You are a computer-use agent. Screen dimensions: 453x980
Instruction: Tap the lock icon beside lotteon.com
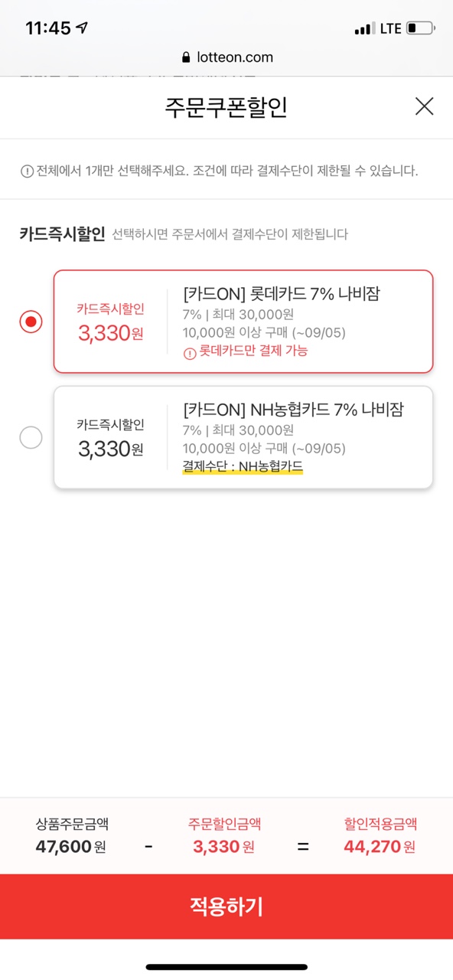point(185,57)
